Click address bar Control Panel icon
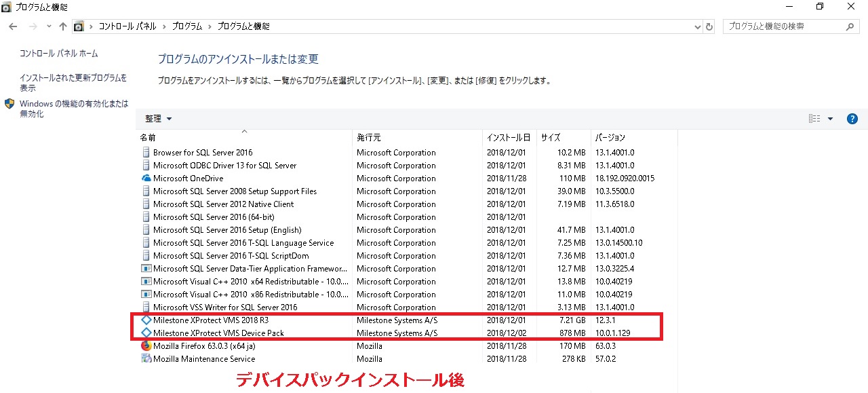This screenshot has height=393, width=868. pos(79,26)
